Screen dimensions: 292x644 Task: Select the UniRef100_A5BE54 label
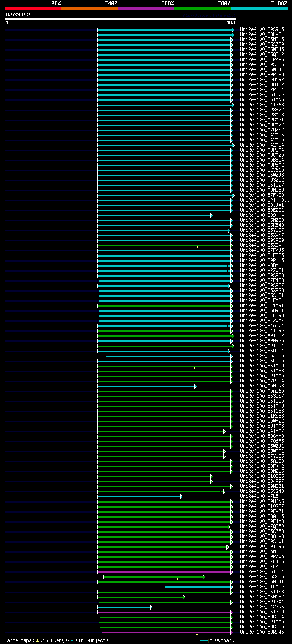[x=262, y=160]
